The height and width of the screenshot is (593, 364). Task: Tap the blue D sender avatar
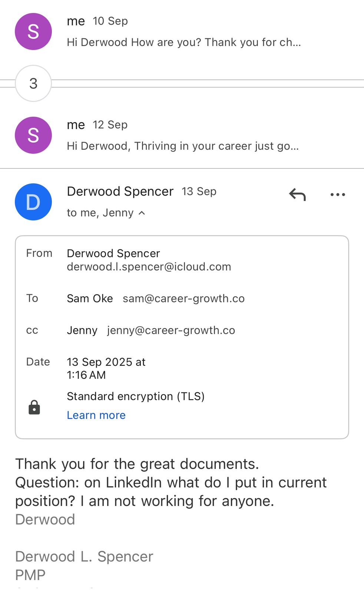pyautogui.click(x=33, y=202)
